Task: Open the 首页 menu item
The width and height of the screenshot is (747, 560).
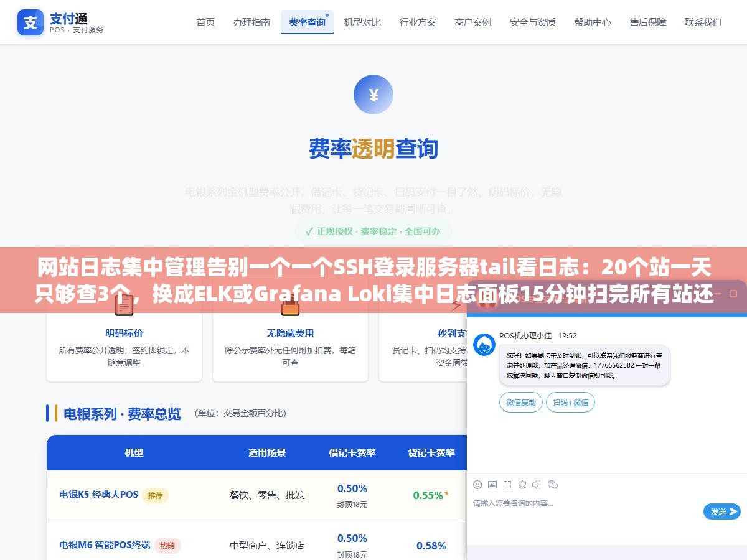Action: pos(205,22)
